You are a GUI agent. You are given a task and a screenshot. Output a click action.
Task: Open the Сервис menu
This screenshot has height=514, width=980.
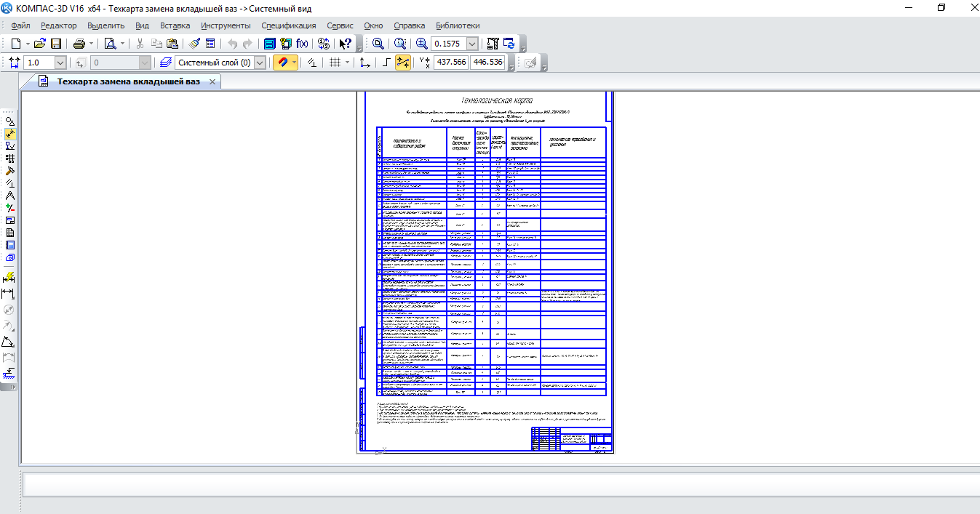pyautogui.click(x=340, y=25)
